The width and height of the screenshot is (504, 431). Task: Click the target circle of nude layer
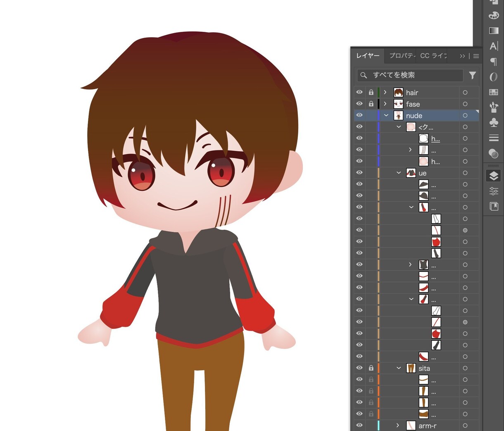click(465, 115)
